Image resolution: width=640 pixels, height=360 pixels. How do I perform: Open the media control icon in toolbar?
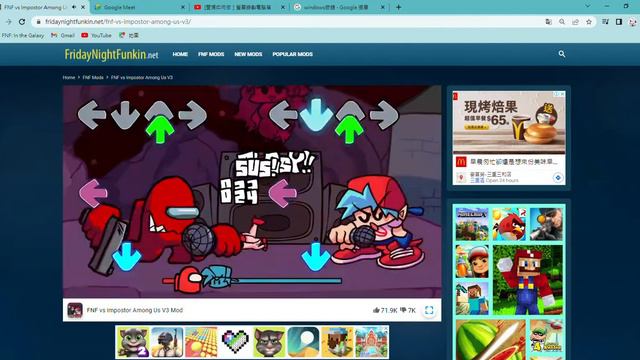[x=605, y=22]
